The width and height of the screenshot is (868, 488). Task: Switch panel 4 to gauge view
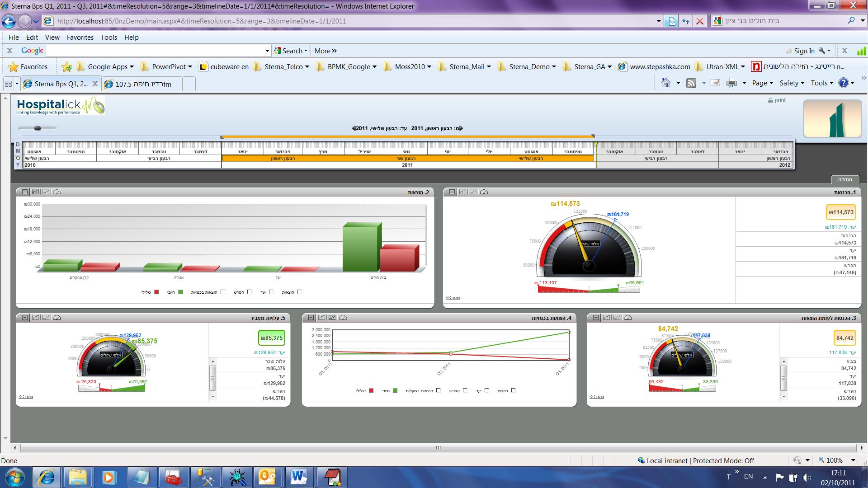pyautogui.click(x=343, y=318)
